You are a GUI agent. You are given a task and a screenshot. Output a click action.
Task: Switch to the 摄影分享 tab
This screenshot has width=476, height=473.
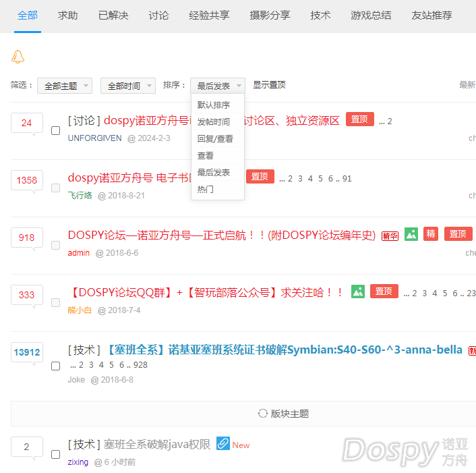click(x=270, y=16)
